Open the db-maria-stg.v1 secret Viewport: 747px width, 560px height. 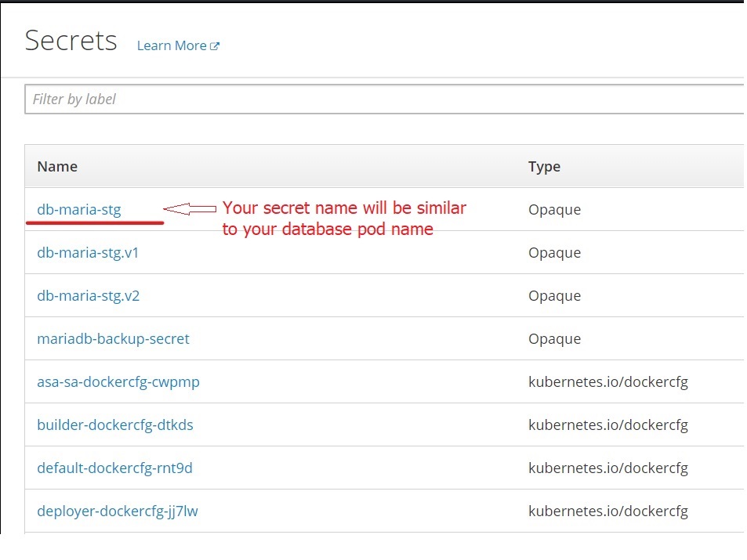click(x=88, y=253)
